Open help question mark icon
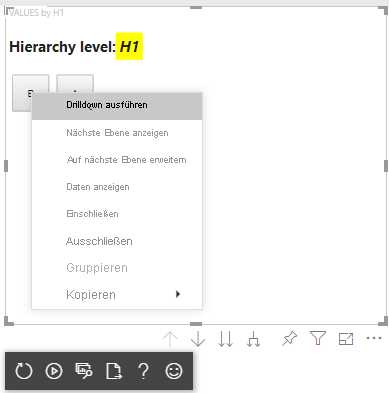 tap(144, 371)
